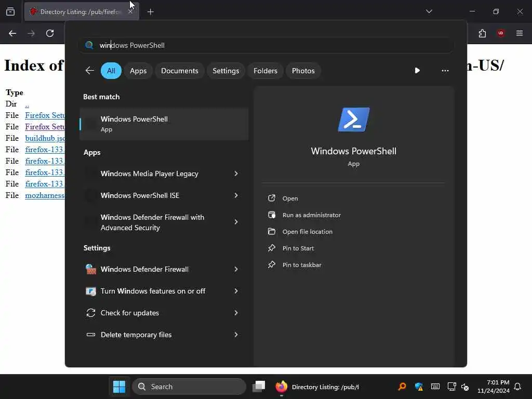Click the Pin to Start pin icon
The width and height of the screenshot is (532, 399).
tap(271, 248)
